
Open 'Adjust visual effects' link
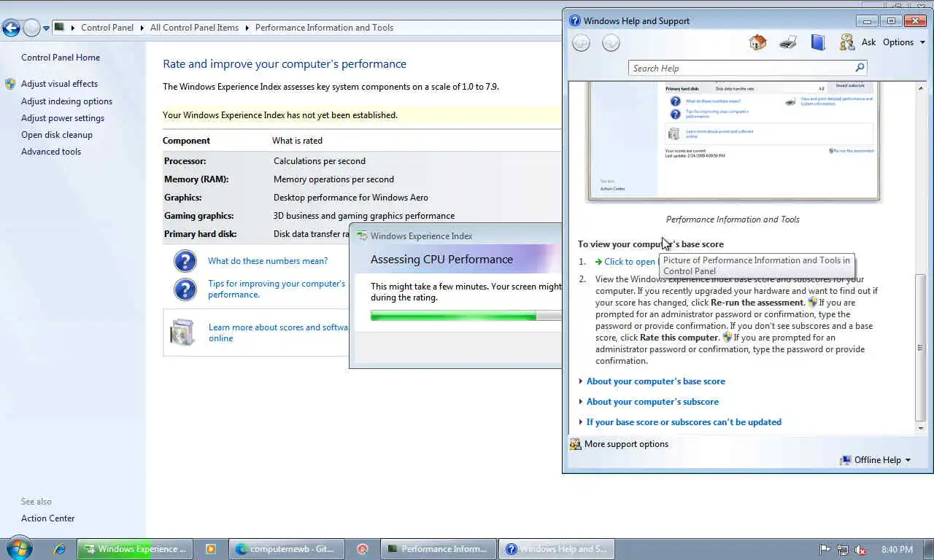coord(59,84)
